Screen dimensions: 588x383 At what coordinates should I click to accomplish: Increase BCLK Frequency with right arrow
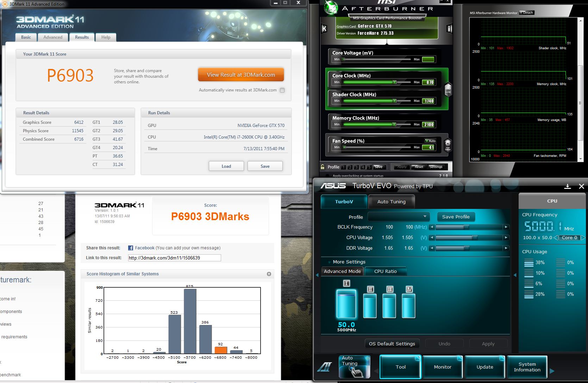point(506,227)
